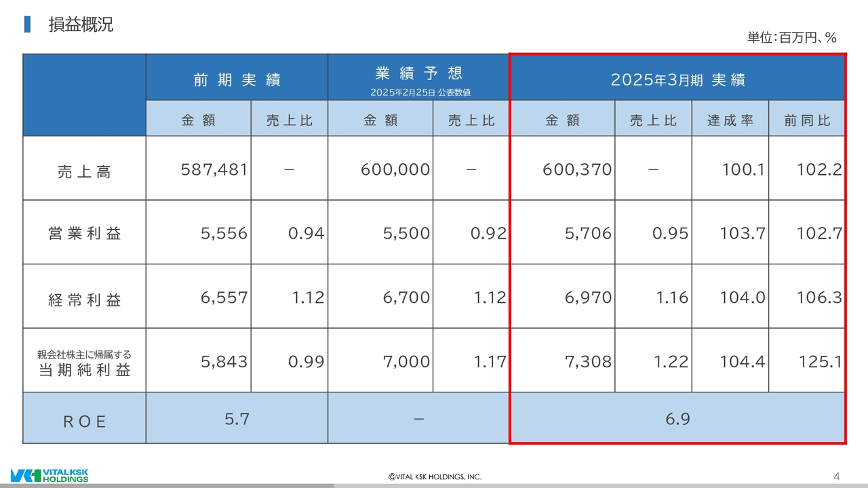Click the 2025年2月25日 公表数値 note

point(420,92)
